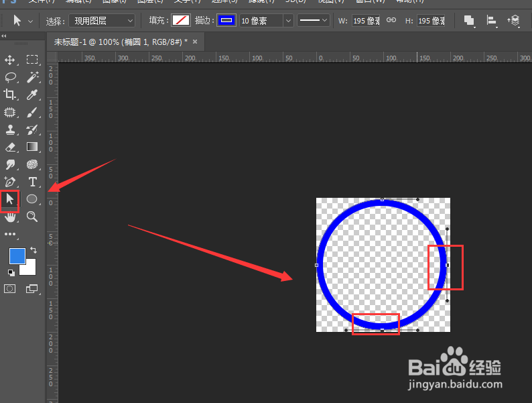Screen dimensions: 532x403
Task: Click the W width field
Action: 366,21
